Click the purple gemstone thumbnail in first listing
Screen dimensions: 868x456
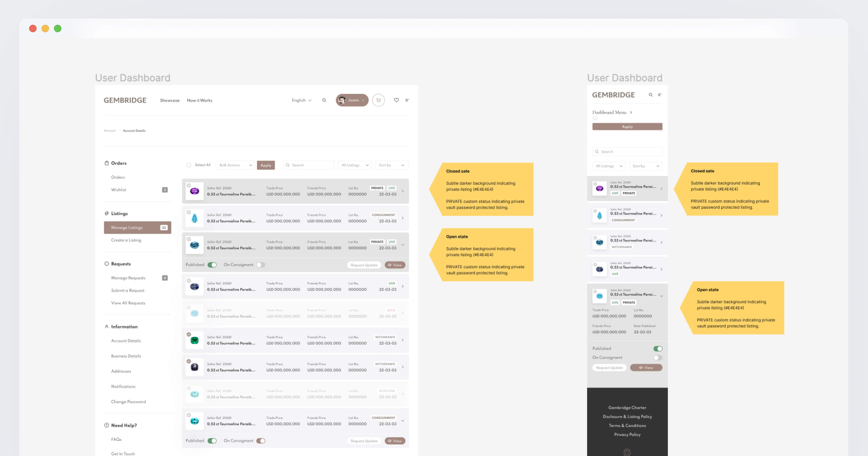click(194, 191)
